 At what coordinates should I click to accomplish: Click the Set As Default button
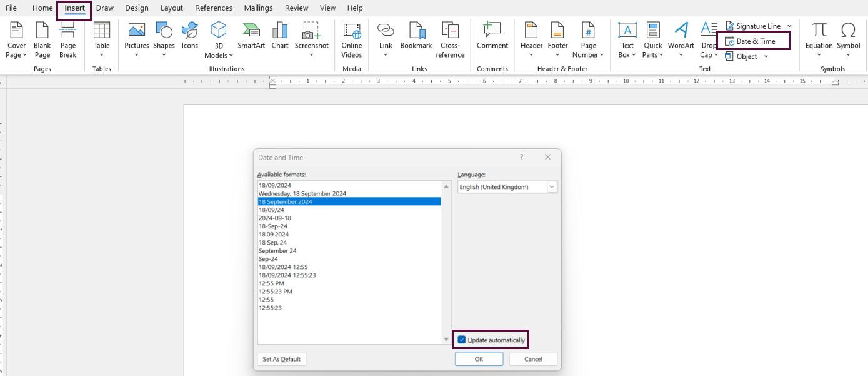(282, 359)
